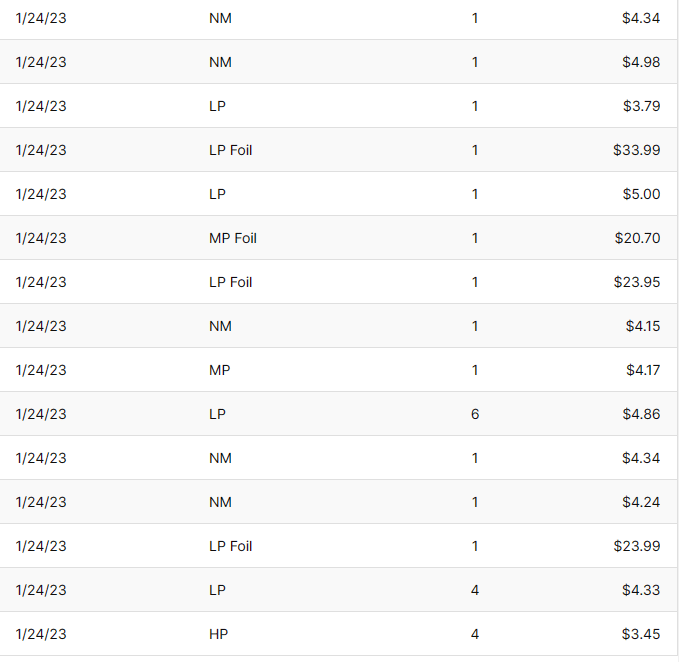679x662 pixels.
Task: Click LP Foil in the $33.99 row
Action: [x=231, y=150]
